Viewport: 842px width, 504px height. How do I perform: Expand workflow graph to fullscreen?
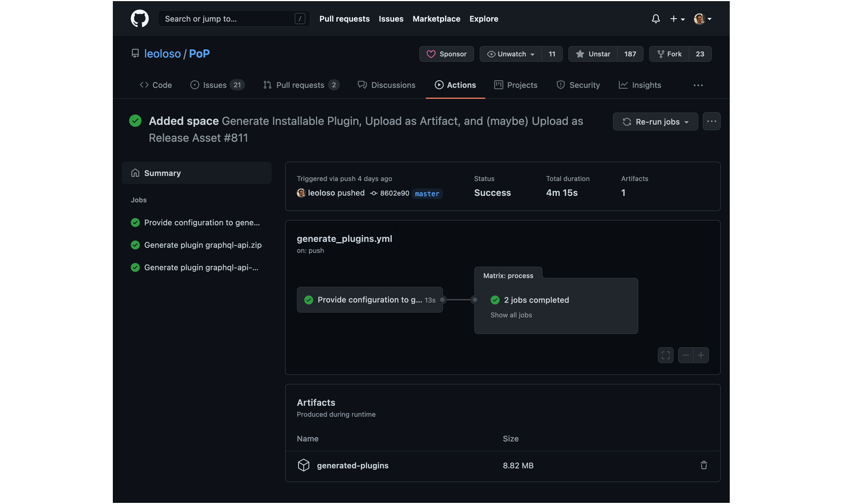click(666, 355)
